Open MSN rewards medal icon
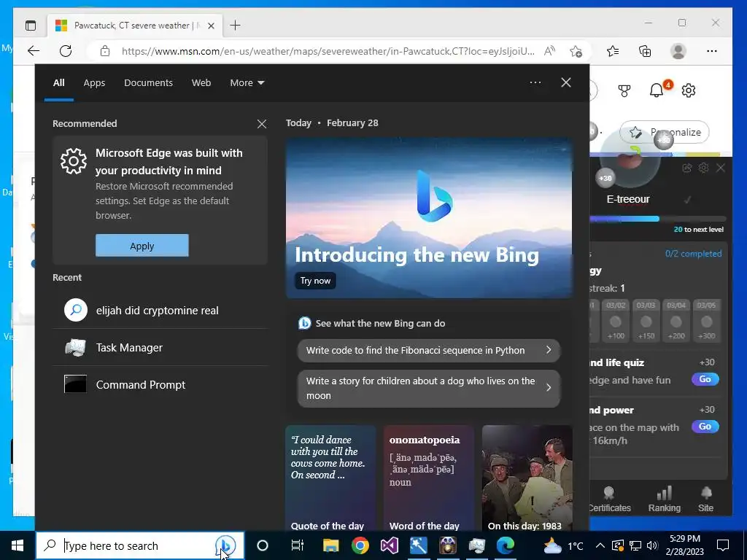The width and height of the screenshot is (747, 560). 624,90
